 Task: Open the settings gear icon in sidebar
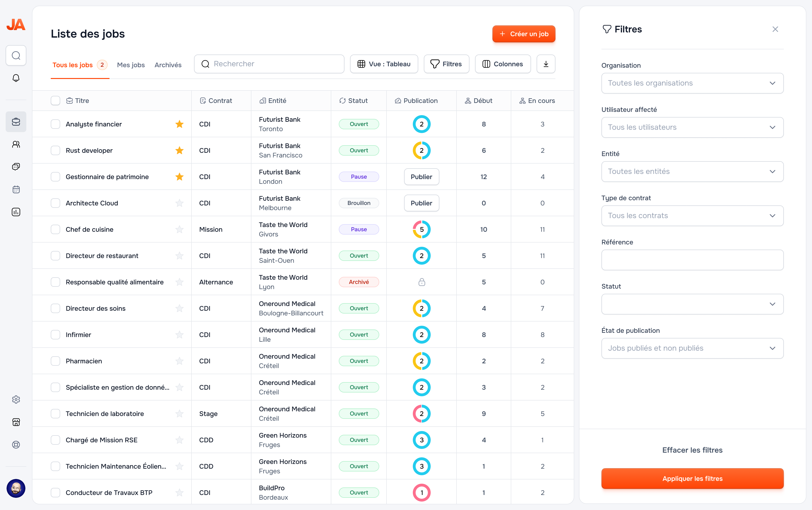coord(16,399)
